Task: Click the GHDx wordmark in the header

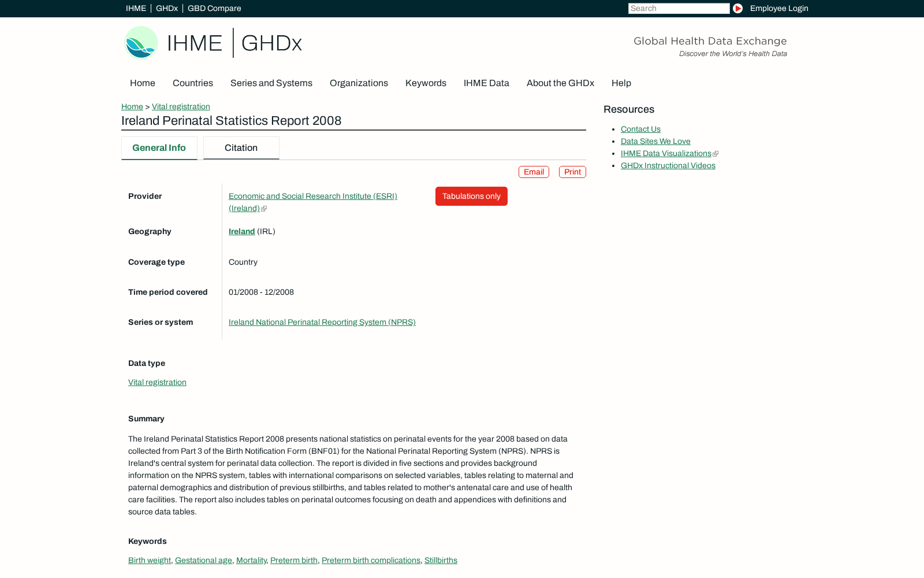Action: pos(271,43)
